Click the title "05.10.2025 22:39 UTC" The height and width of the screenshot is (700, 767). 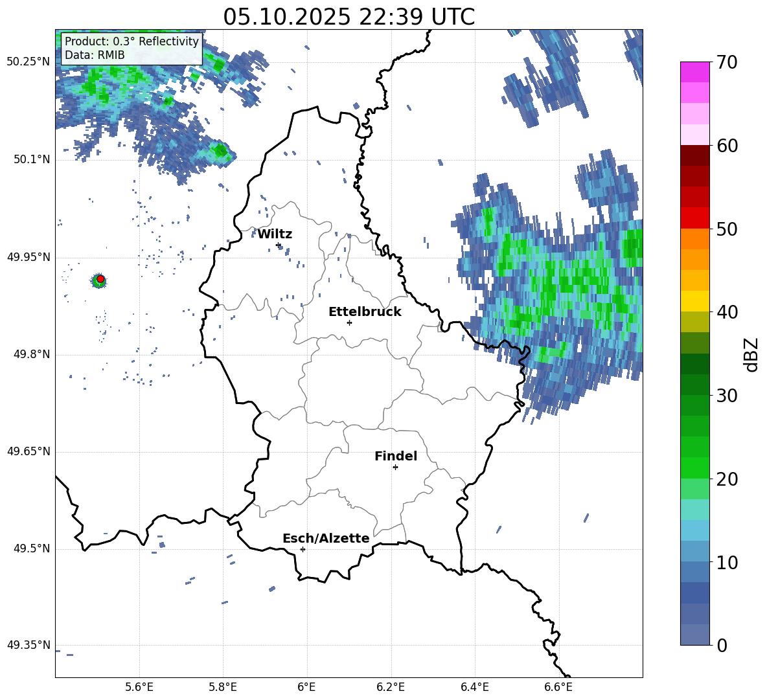click(x=349, y=17)
